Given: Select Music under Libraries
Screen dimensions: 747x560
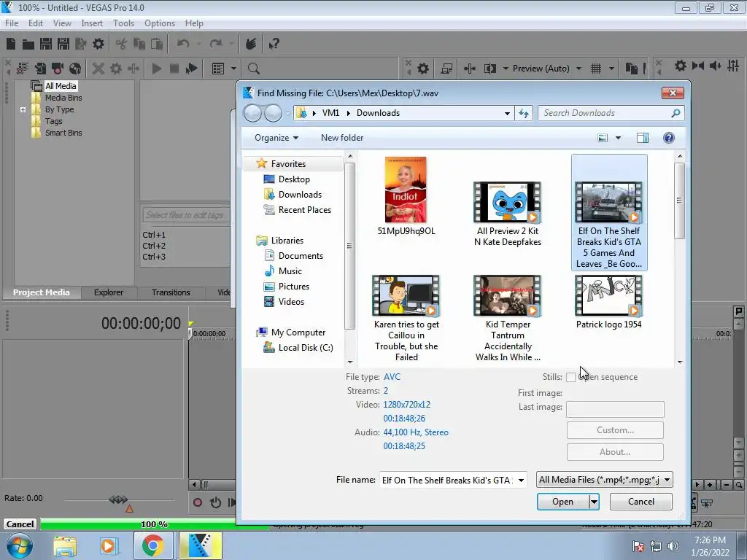Looking at the screenshot, I should click(x=290, y=271).
